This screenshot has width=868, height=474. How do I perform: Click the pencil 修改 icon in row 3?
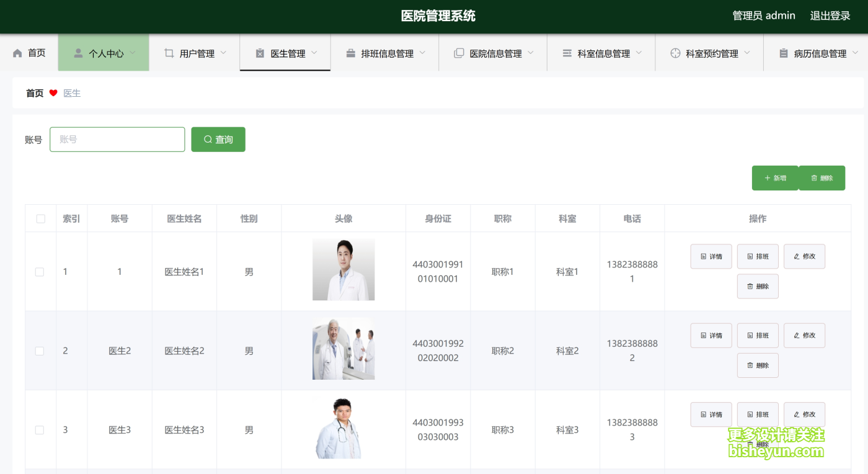pyautogui.click(x=797, y=414)
